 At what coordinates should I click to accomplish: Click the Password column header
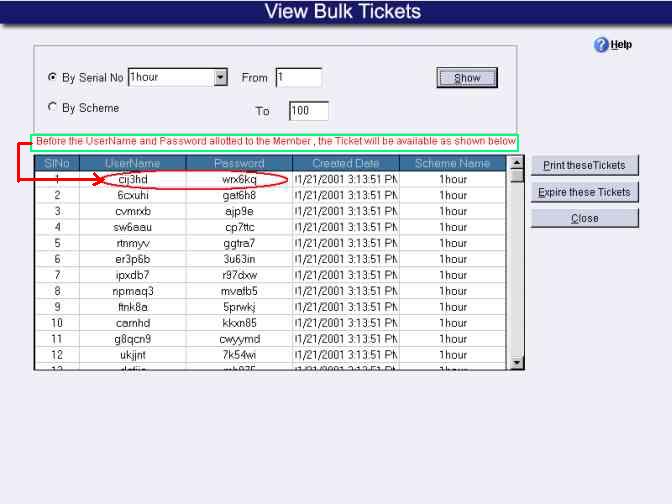239,163
